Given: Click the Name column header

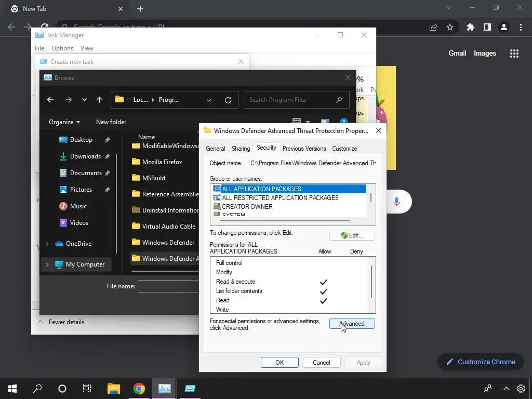Looking at the screenshot, I should (147, 137).
